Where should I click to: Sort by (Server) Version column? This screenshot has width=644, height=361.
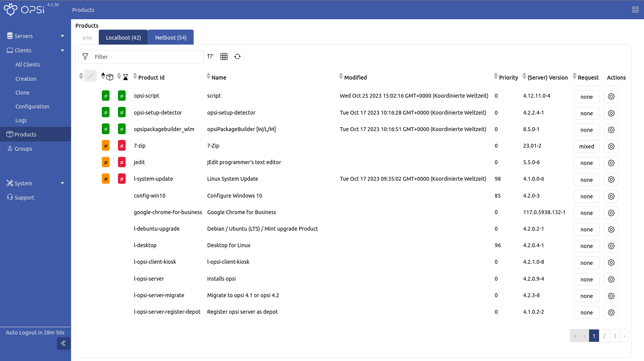545,77
